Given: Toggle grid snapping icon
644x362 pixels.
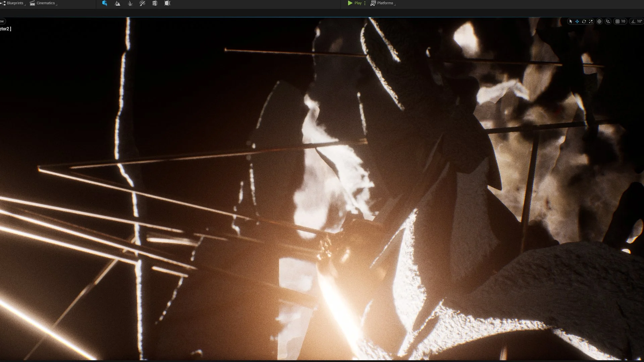Looking at the screenshot, I should click(x=617, y=21).
